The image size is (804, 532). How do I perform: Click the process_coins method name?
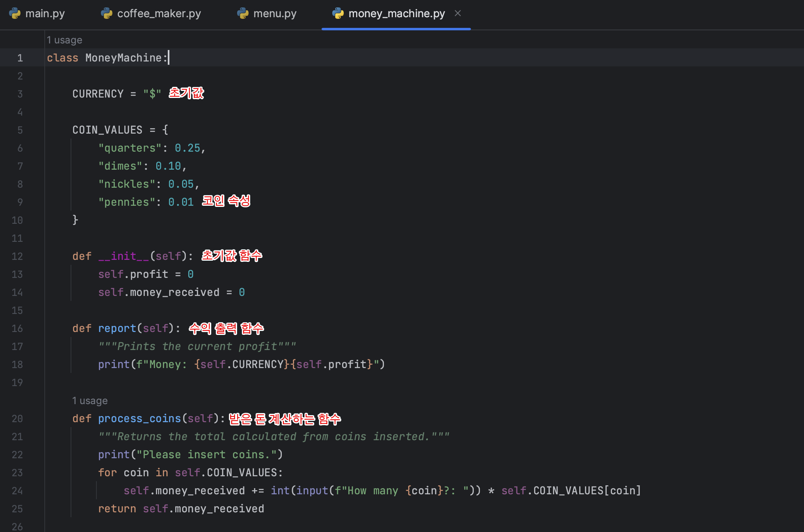point(139,419)
